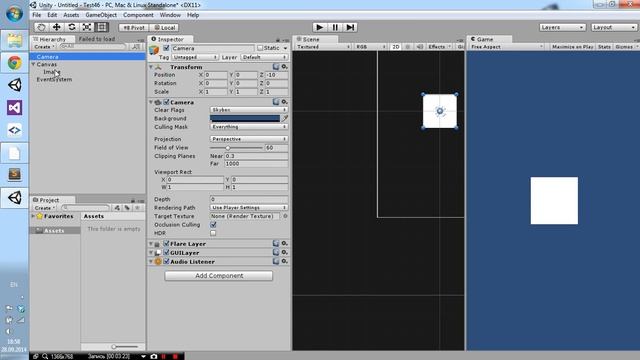Click Search by Type in Project
This screenshot has width=640, height=360.
tap(118, 208)
